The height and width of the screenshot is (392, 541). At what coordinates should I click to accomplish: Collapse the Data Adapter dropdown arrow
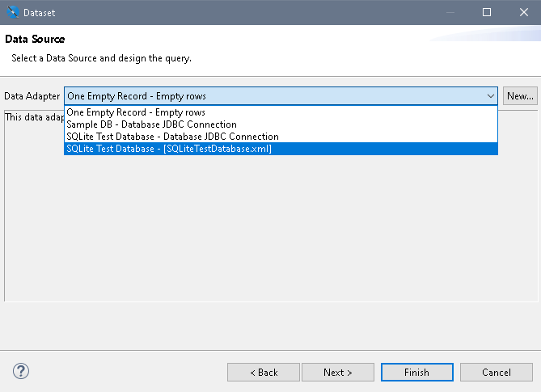click(491, 96)
